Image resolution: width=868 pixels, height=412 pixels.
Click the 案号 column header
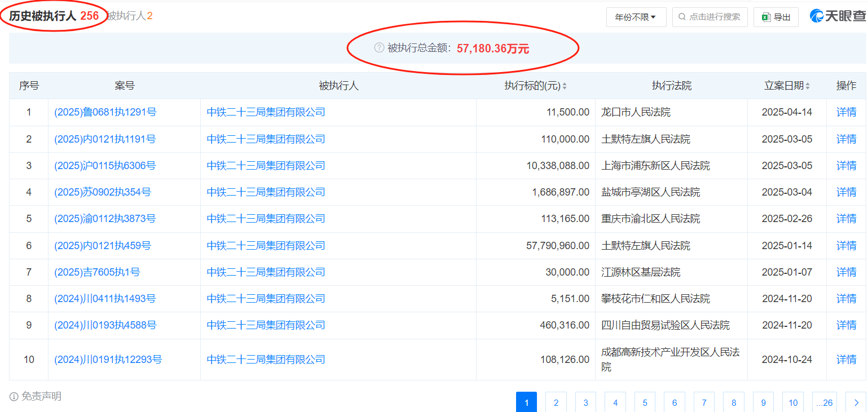click(x=125, y=86)
